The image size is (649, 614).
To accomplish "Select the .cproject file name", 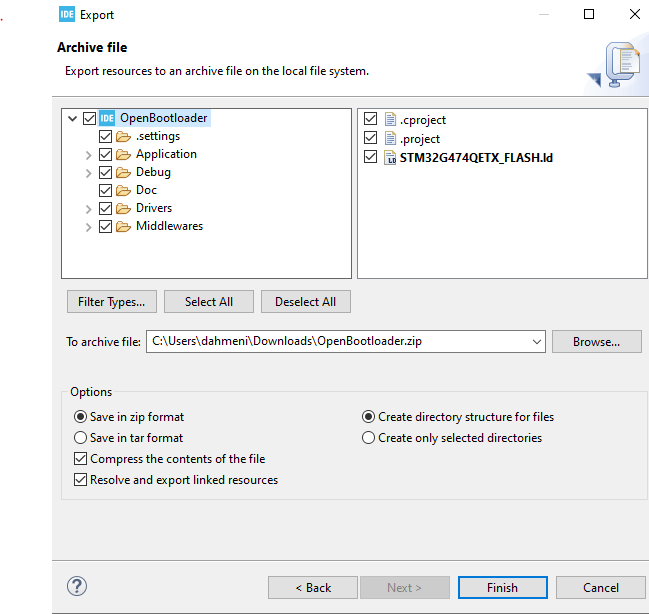I will click(423, 120).
